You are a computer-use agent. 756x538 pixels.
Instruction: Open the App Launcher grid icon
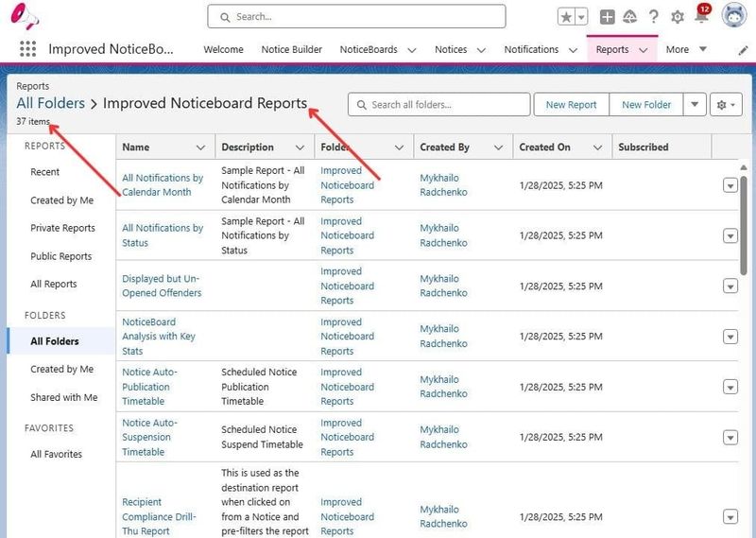coord(28,49)
